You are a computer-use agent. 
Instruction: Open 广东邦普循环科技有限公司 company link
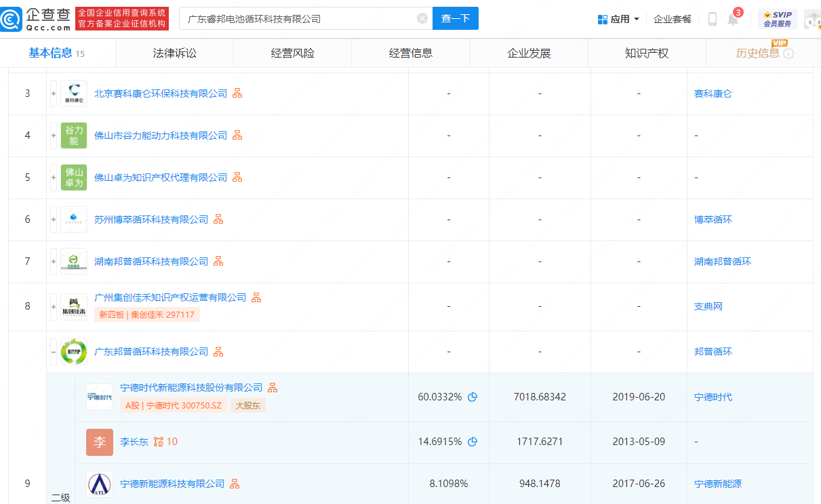[x=151, y=352]
